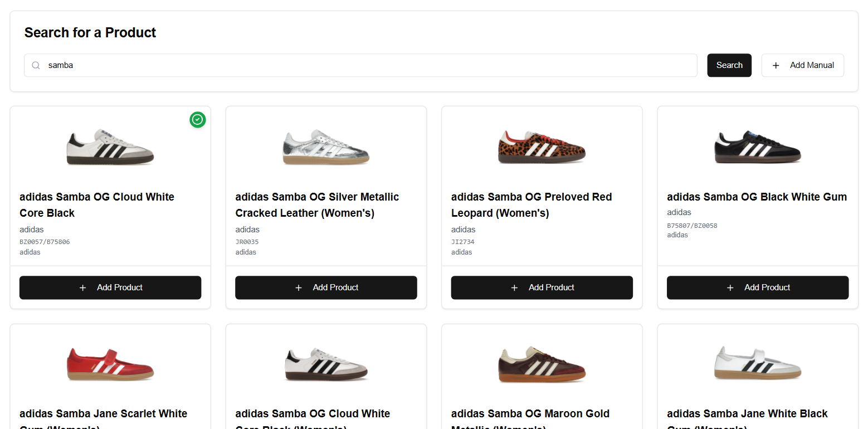868x429 pixels.
Task: Click the plus icon on Red Leopard Add Product
Action: coord(514,287)
